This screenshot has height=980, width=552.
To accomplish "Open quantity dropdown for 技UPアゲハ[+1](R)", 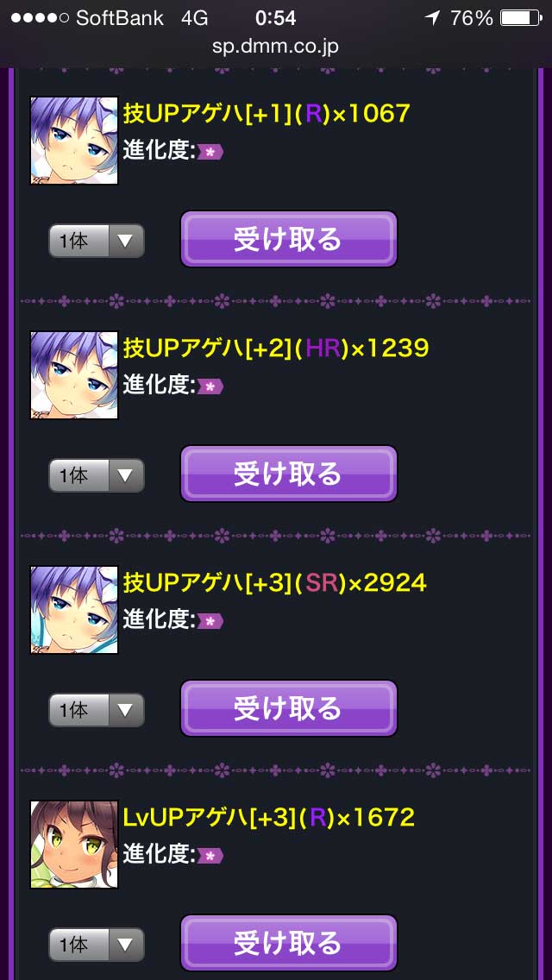I will click(x=97, y=241).
